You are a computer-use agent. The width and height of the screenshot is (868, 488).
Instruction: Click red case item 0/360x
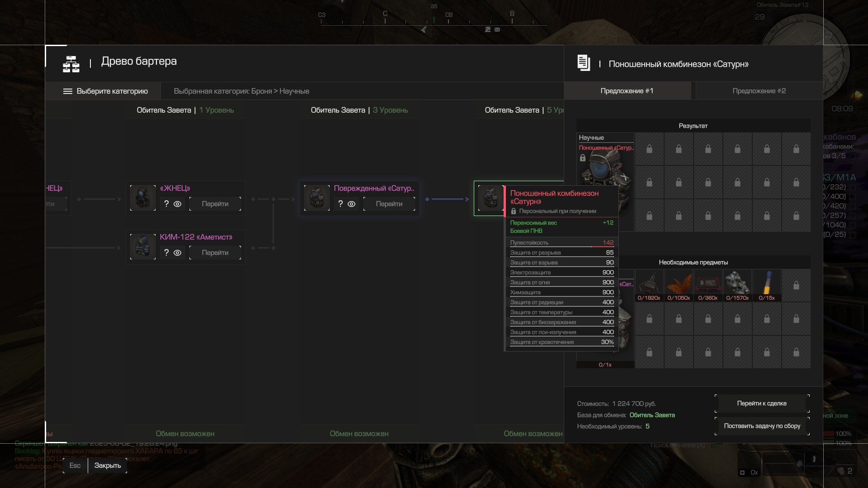point(708,285)
